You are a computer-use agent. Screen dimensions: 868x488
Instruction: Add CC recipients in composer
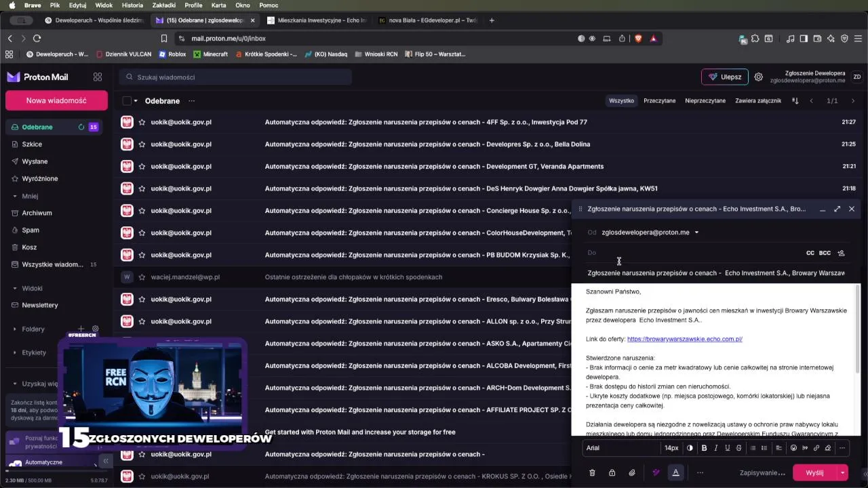(810, 253)
